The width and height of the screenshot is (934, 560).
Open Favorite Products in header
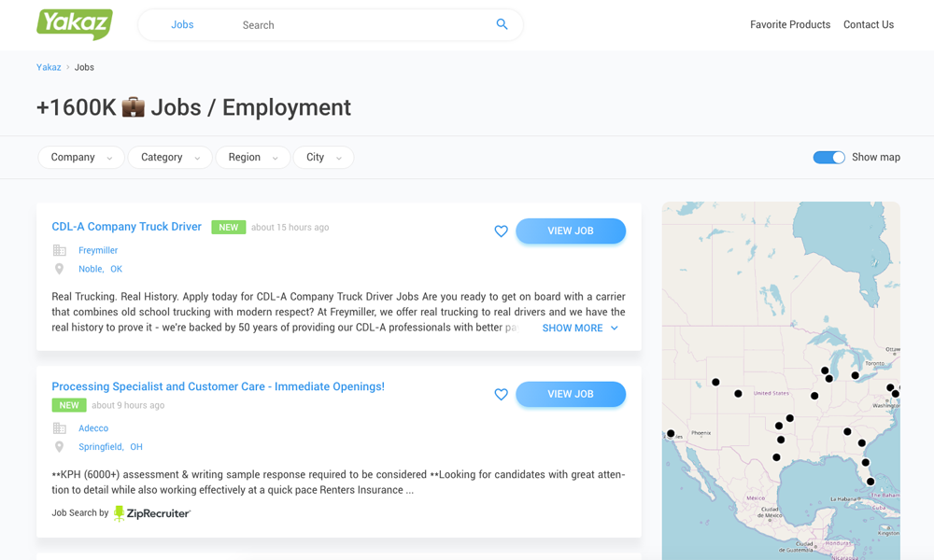click(x=789, y=25)
